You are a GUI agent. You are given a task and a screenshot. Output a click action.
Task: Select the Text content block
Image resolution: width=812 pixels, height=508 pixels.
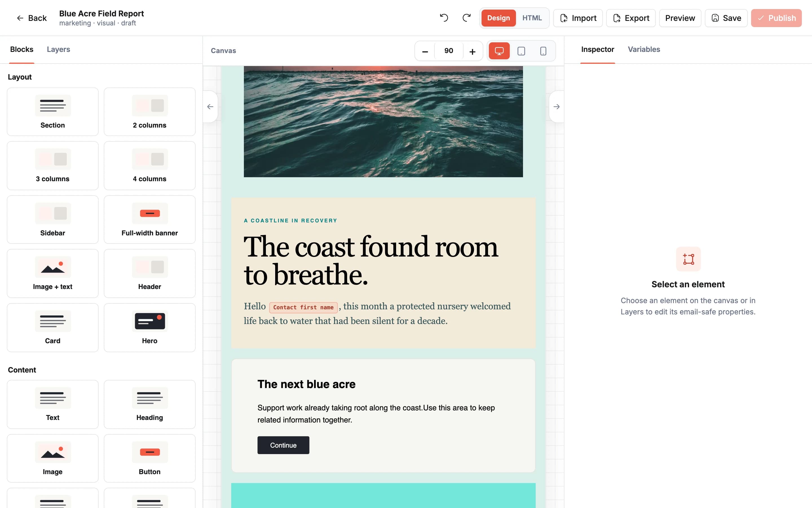(53, 404)
